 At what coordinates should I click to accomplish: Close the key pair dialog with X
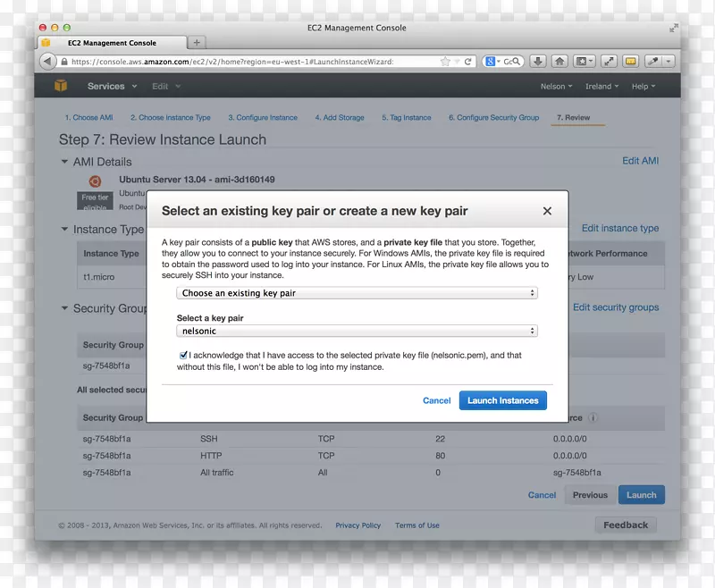coord(548,212)
